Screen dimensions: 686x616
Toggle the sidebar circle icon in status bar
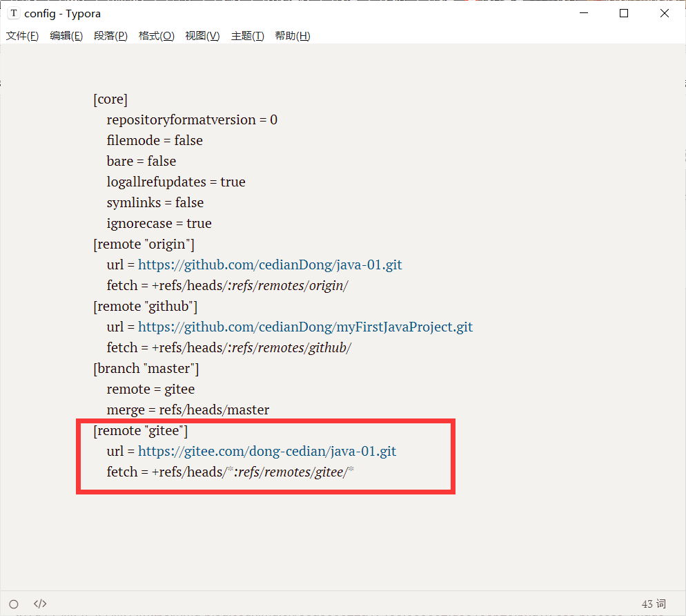click(x=14, y=604)
